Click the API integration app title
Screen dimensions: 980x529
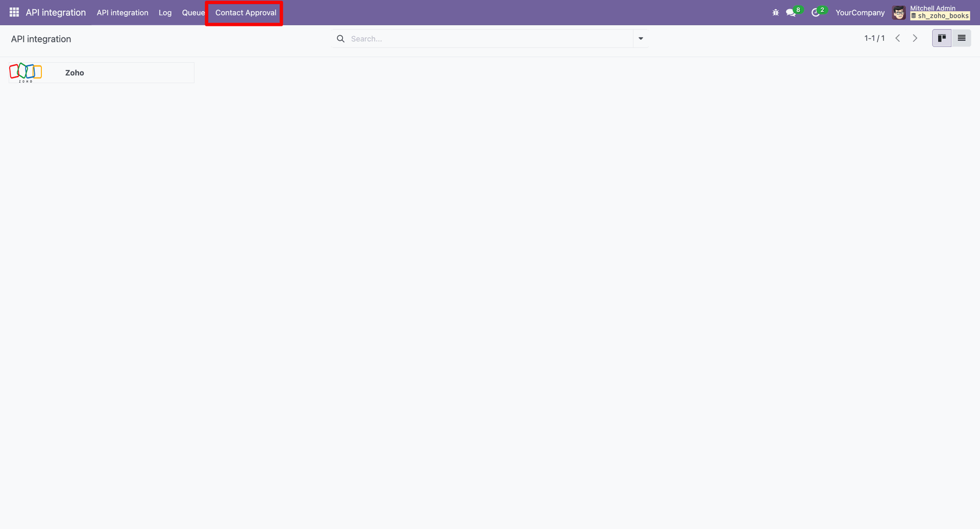coord(56,13)
